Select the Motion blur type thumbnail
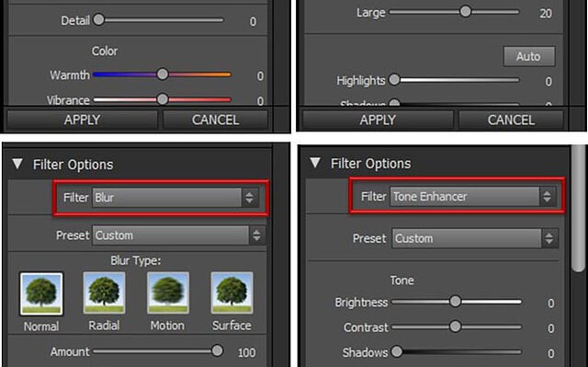The image size is (588, 367). click(x=168, y=293)
